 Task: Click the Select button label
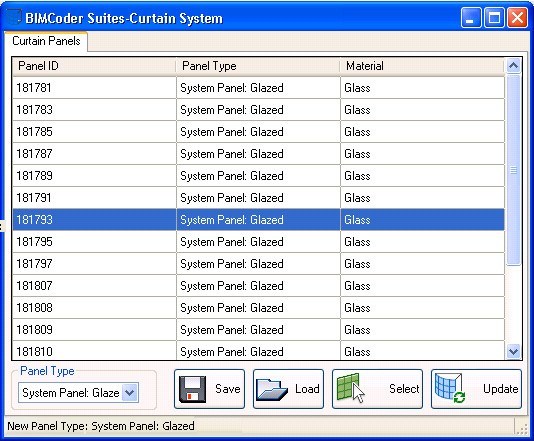point(404,389)
